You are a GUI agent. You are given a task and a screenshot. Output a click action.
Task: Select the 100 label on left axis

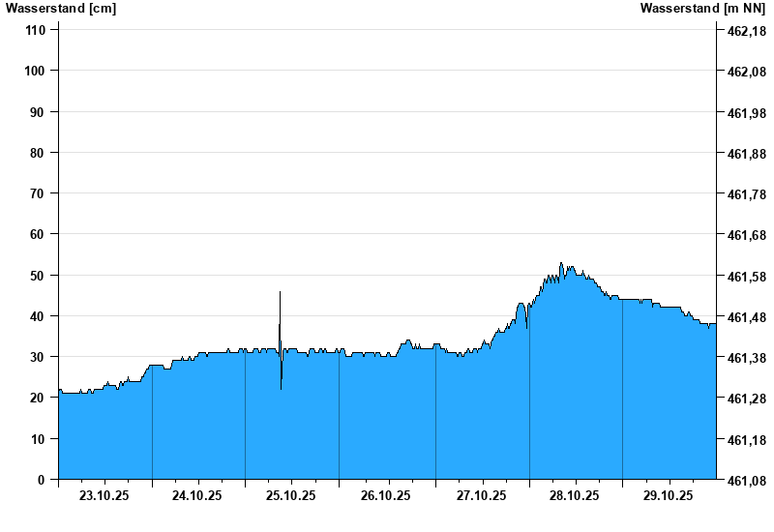coord(35,71)
